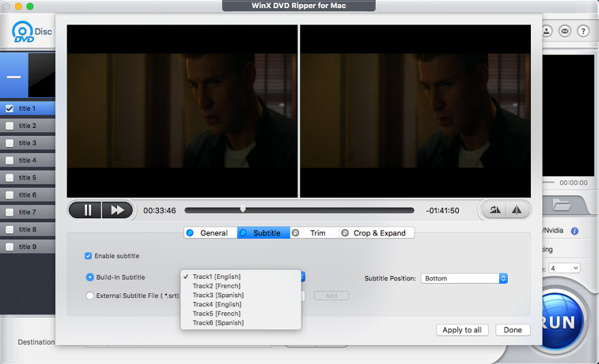Viewport: 599px width, 364px height.
Task: Choose Track3 [Spanish] from the list
Action: coord(218,295)
